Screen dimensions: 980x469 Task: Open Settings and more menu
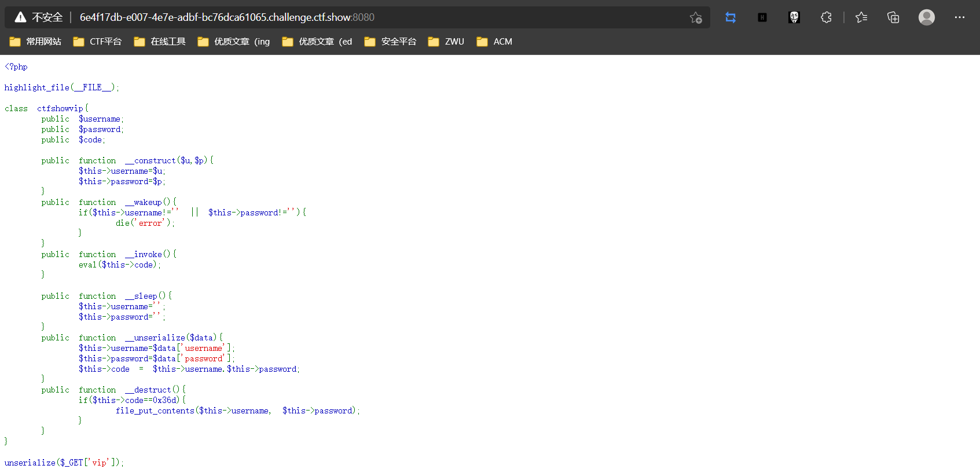tap(960, 17)
